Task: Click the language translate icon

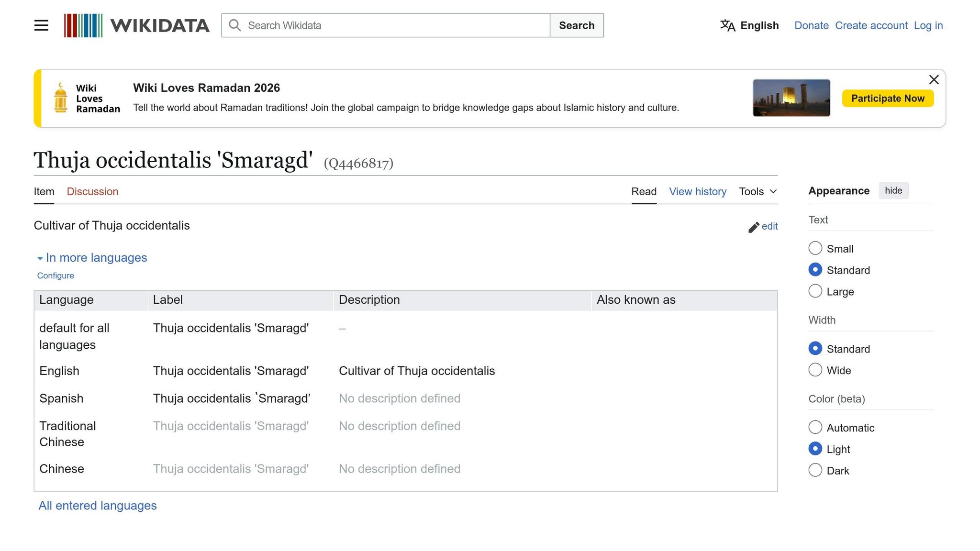Action: pyautogui.click(x=727, y=25)
